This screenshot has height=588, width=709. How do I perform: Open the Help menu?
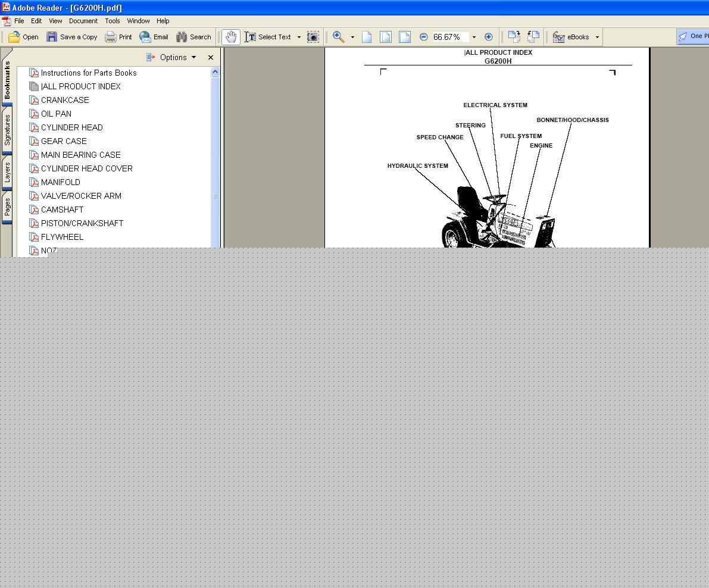pos(163,21)
